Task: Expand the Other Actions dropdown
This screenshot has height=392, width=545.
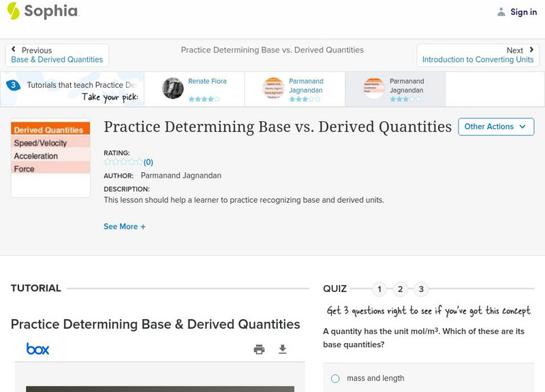Action: [x=496, y=127]
